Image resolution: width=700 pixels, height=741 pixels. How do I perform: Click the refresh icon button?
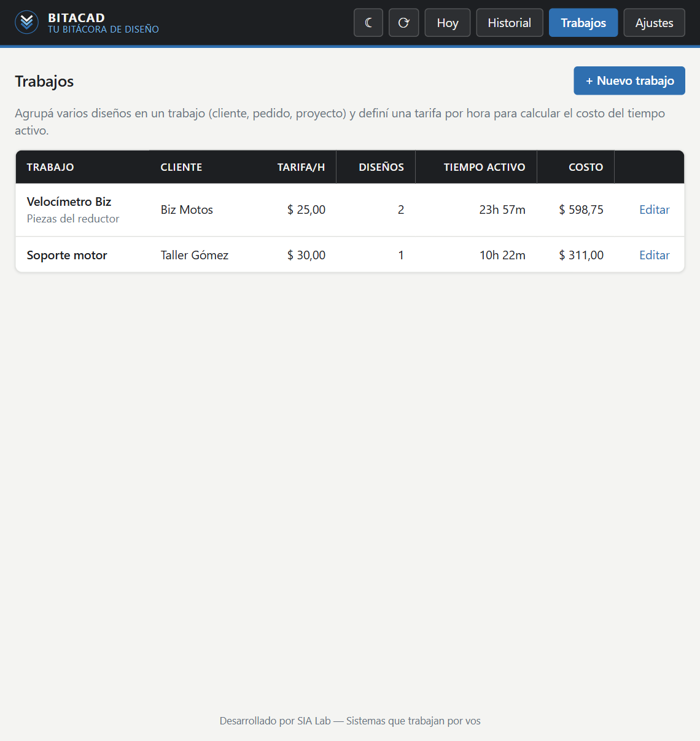[x=404, y=23]
